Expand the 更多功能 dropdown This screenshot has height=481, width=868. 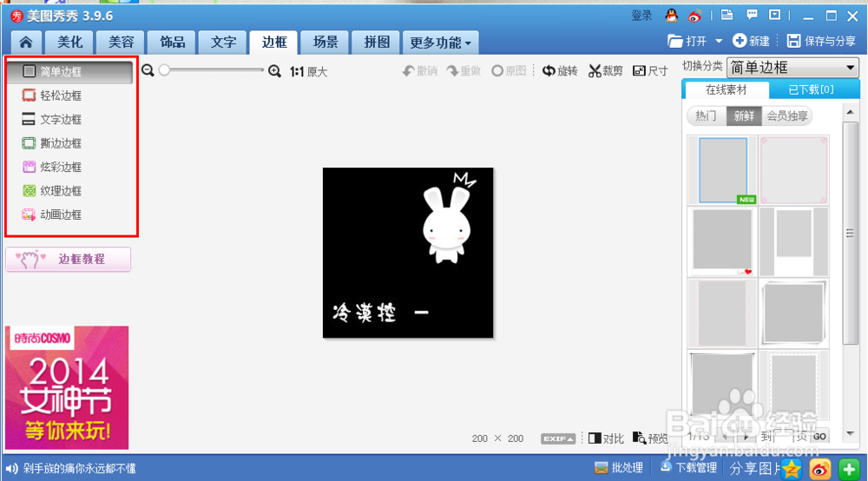point(441,43)
